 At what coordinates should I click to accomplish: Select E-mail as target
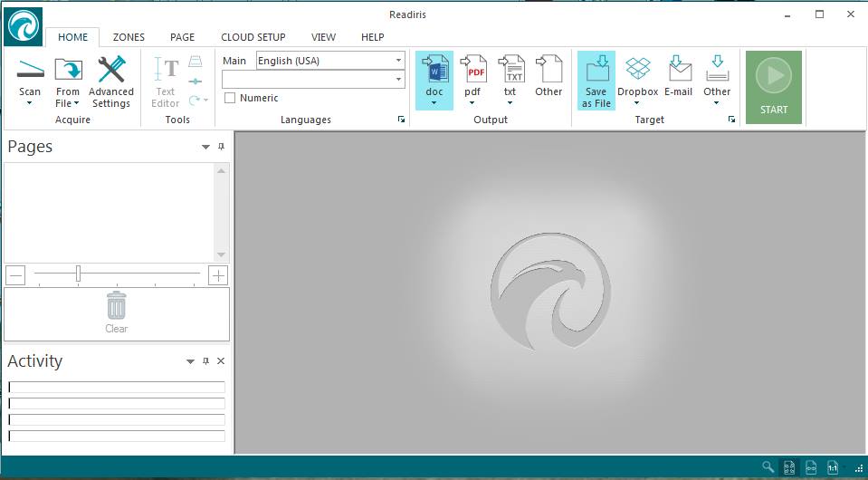[679, 68]
